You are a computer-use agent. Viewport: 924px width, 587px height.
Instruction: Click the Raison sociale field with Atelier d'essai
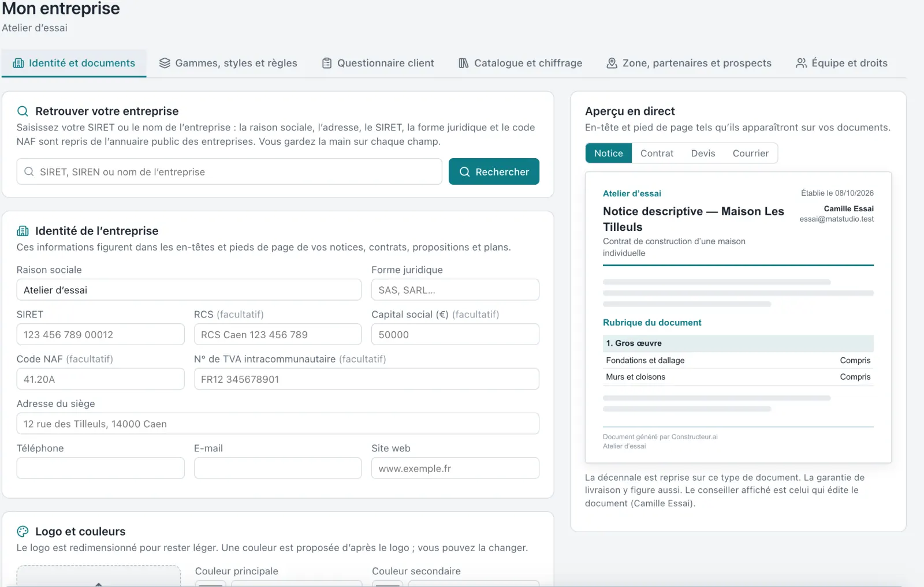pyautogui.click(x=189, y=290)
